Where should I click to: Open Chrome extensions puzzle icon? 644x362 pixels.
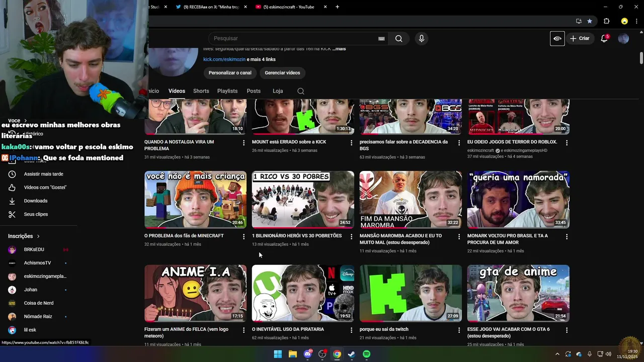point(606,21)
